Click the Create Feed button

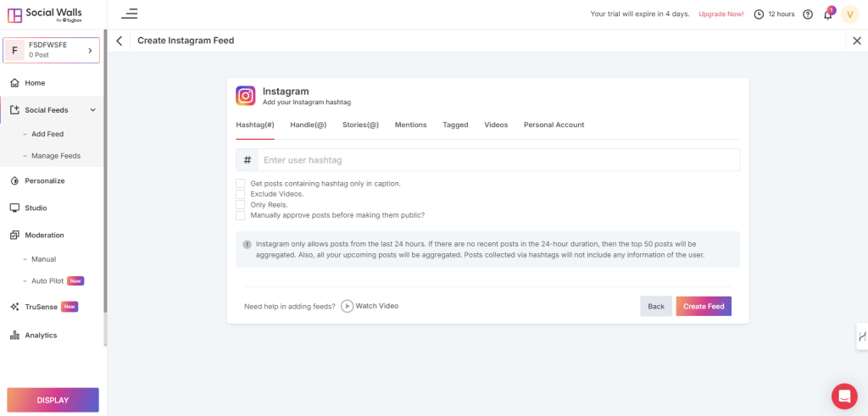tap(704, 306)
